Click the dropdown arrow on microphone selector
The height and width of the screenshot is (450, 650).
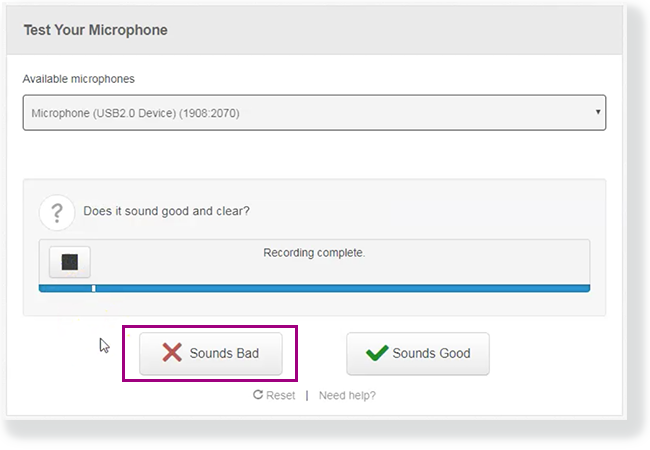[598, 112]
